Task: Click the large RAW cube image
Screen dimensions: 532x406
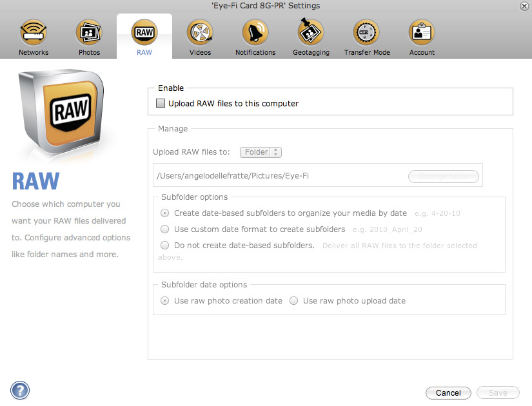Action: (61, 111)
